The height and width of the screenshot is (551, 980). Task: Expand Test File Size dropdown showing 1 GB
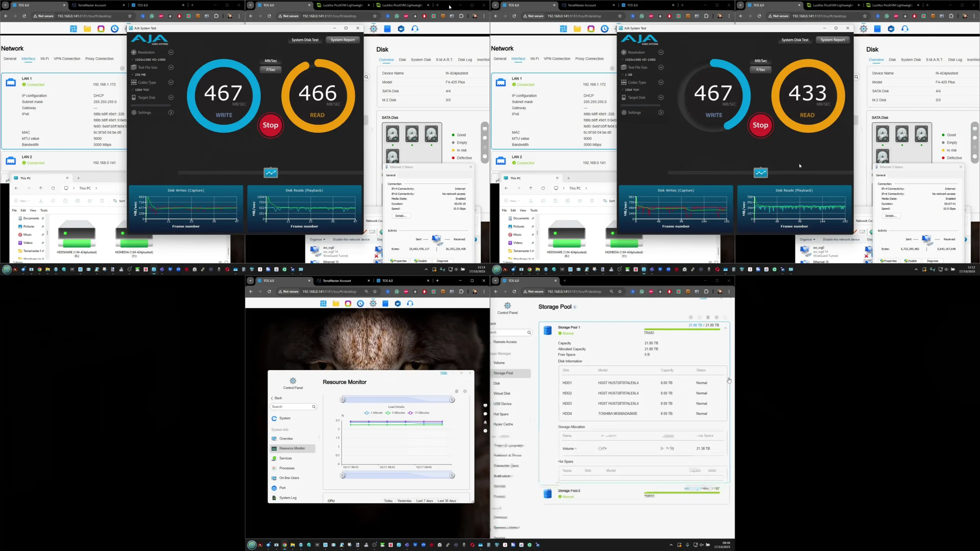661,67
